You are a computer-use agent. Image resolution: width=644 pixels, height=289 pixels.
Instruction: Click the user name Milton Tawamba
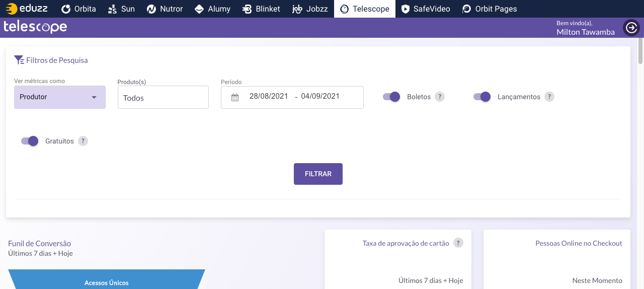pos(586,32)
